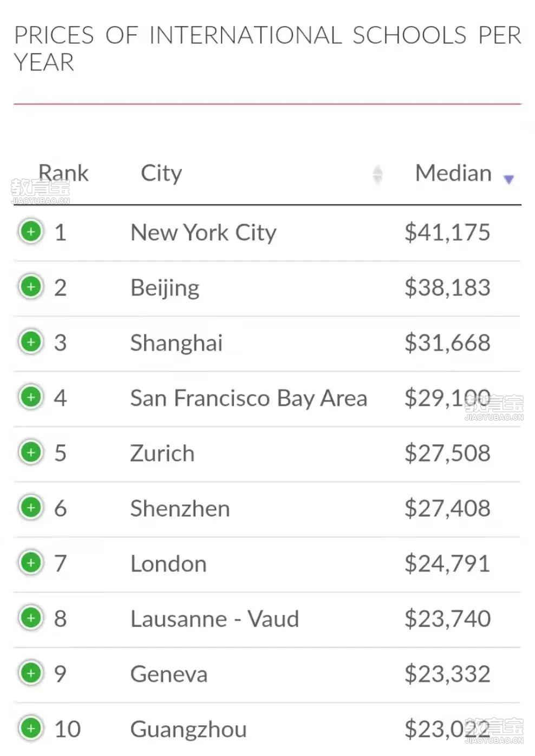Click the Zurich city name
The height and width of the screenshot is (756, 535).
162,453
